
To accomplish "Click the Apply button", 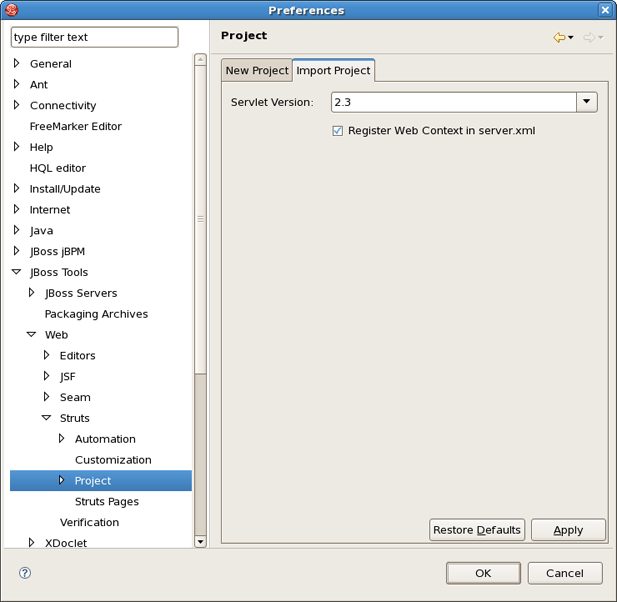I will tap(568, 530).
